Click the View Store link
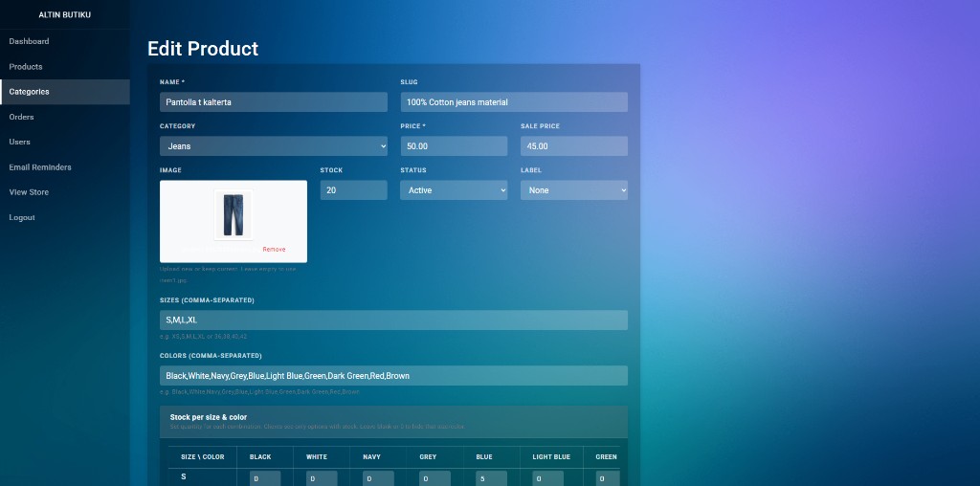The image size is (980, 486). point(29,192)
